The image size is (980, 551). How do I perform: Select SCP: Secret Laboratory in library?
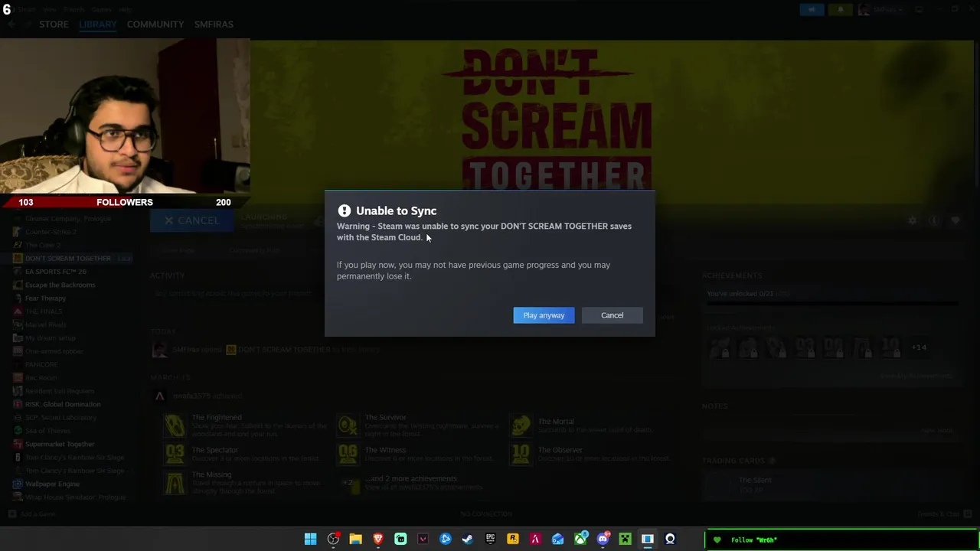tap(60, 418)
